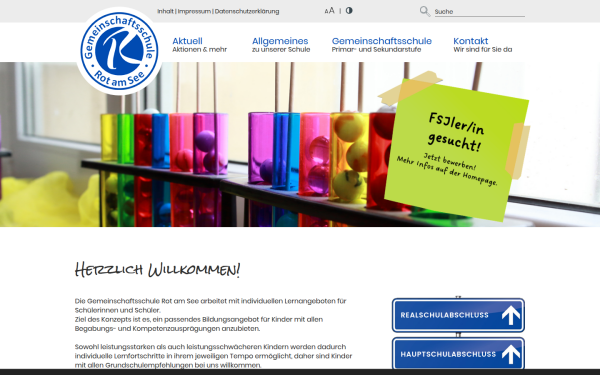
Task: Click the Gemeinschaftsschule Rot am See logo
Action: (119, 51)
